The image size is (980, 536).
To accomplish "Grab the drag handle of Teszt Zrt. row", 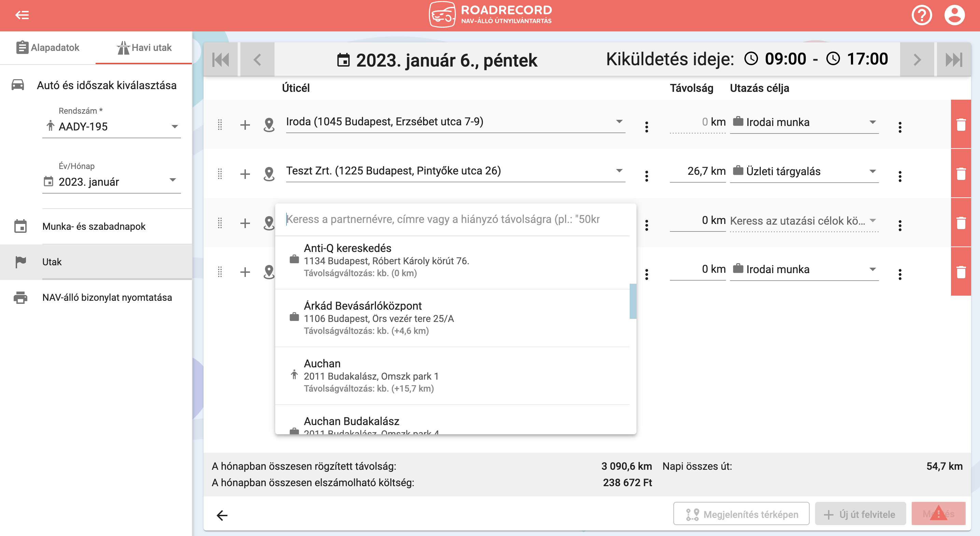I will click(x=220, y=174).
